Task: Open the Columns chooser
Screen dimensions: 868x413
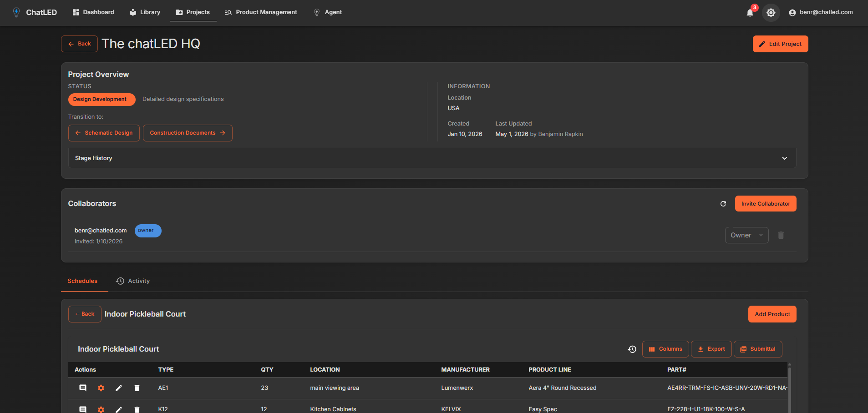Action: (x=665, y=349)
